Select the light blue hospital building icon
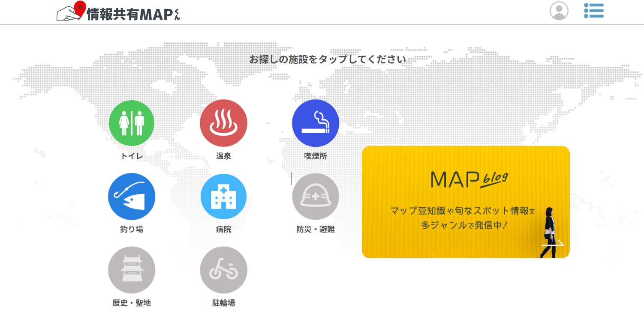Viewport: 644px width, 331px height. click(223, 197)
